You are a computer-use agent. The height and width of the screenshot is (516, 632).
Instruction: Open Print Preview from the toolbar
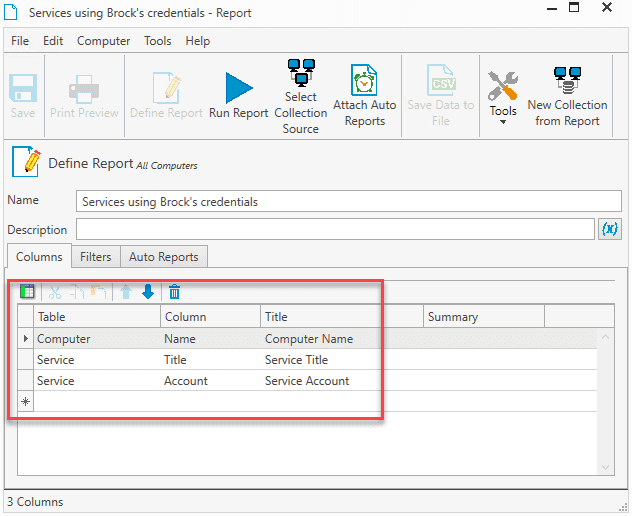click(84, 96)
